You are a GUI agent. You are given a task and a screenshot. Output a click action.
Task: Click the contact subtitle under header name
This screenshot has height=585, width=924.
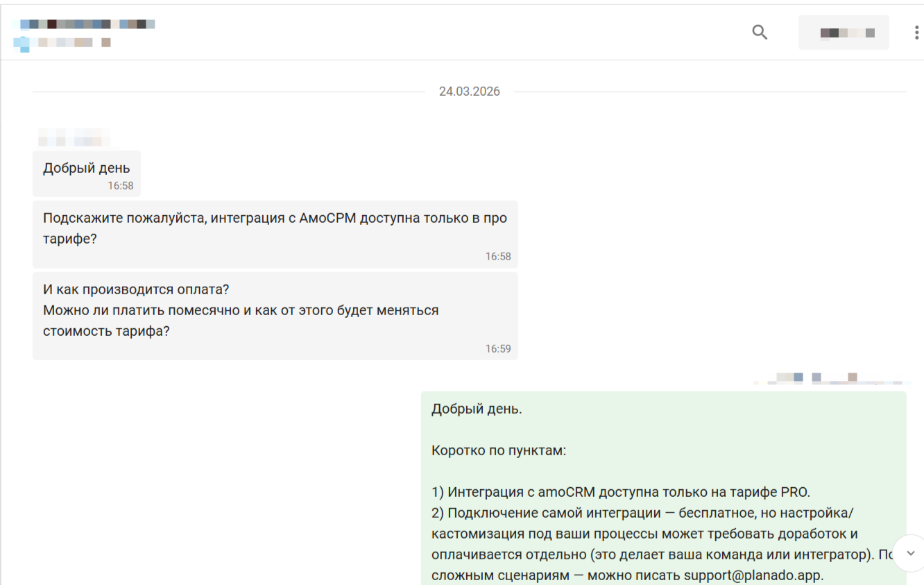tap(62, 43)
